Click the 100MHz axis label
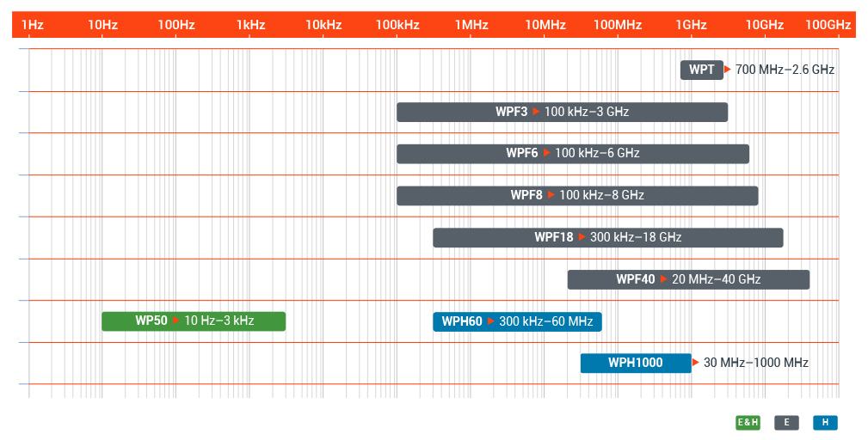868x440 pixels. tap(618, 25)
